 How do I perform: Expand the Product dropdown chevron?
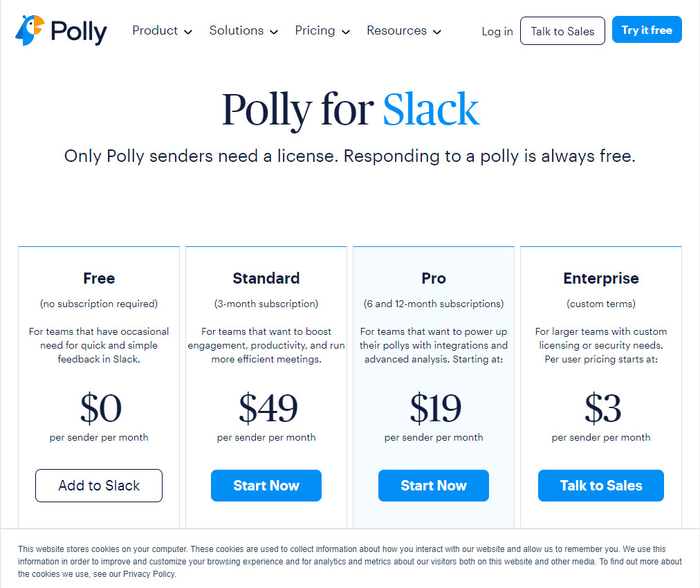(x=188, y=32)
